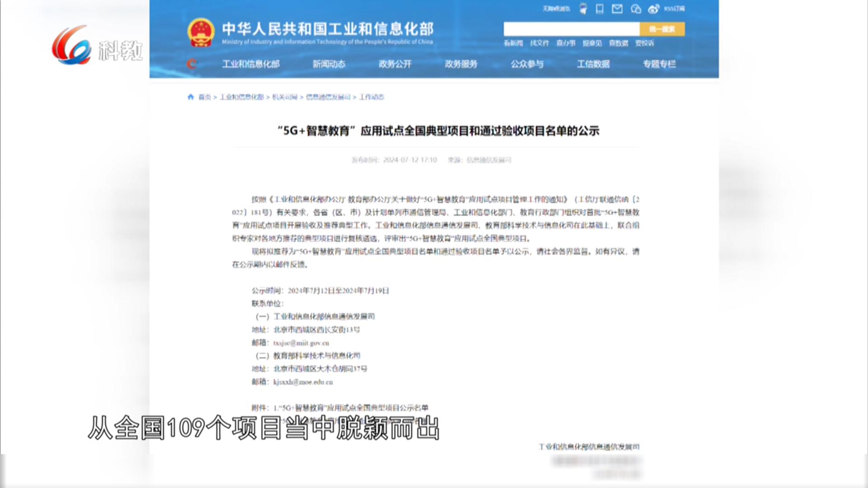This screenshot has height=488, width=868.
Task: Open the 专题专栏 navigation tab
Action: point(659,64)
